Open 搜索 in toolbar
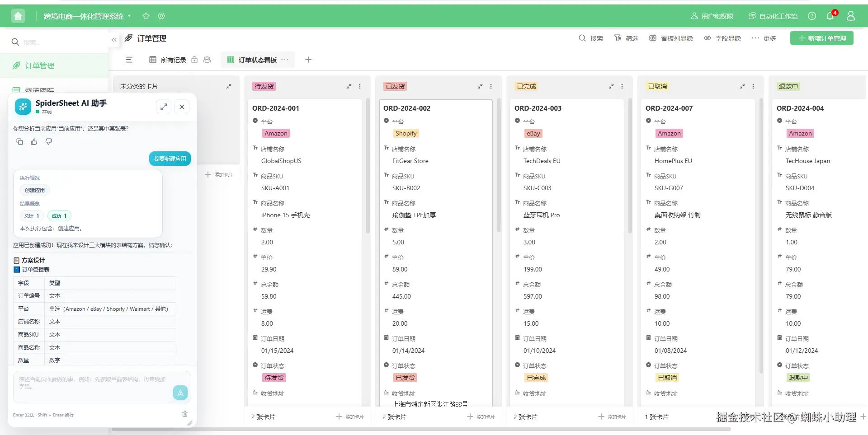 coord(591,38)
